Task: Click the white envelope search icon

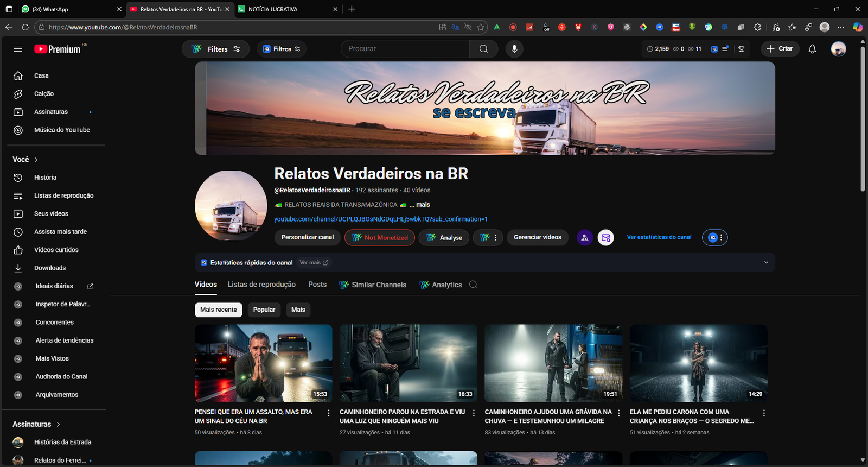Action: (x=606, y=238)
